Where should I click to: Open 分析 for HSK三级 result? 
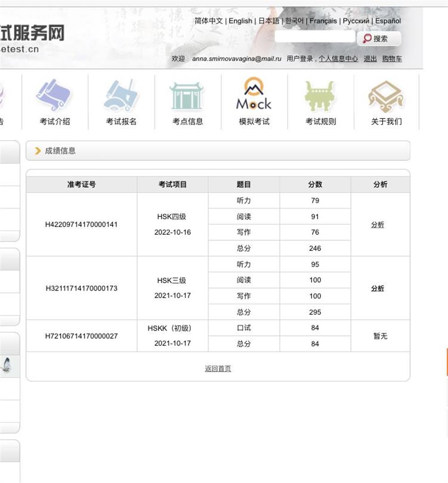[378, 289]
